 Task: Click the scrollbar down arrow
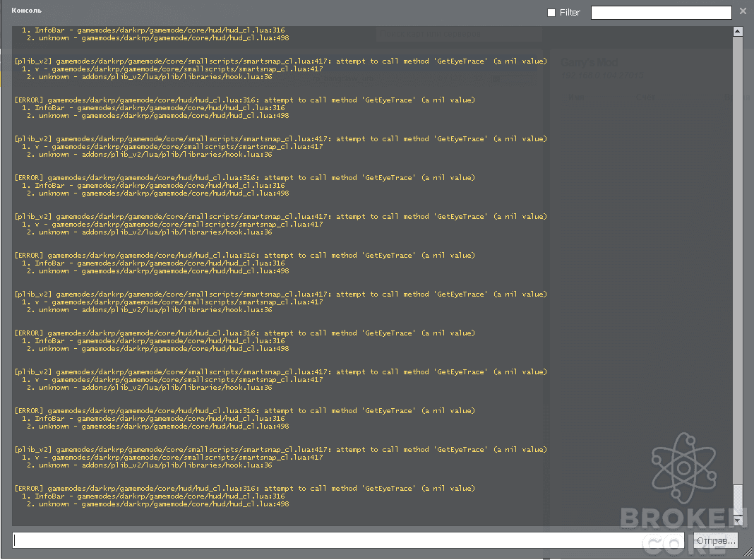[x=738, y=520]
